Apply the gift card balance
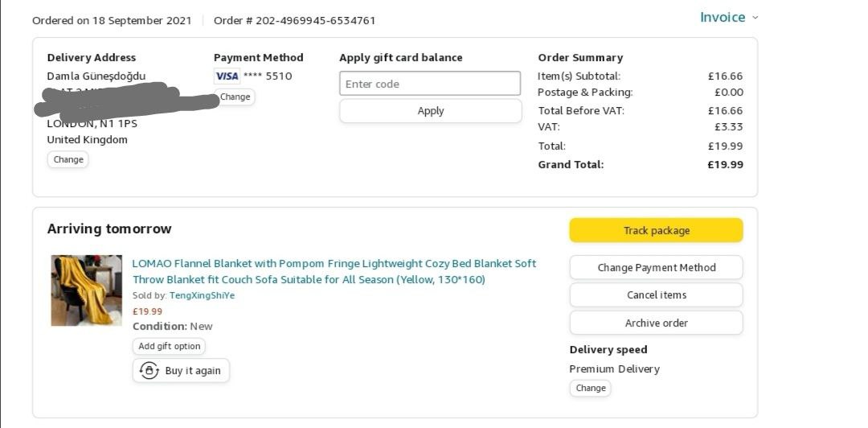Viewport: 868px width, 428px height. pyautogui.click(x=430, y=111)
